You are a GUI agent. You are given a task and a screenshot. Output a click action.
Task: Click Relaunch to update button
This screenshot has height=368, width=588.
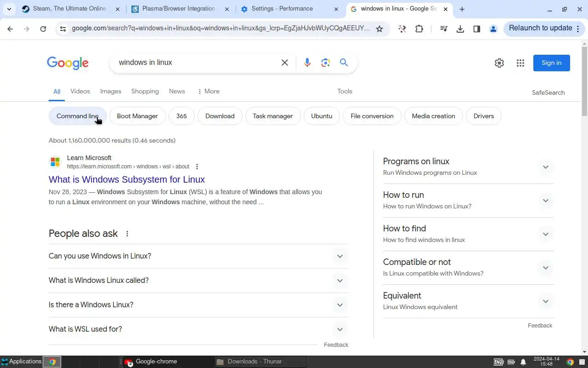[543, 29]
